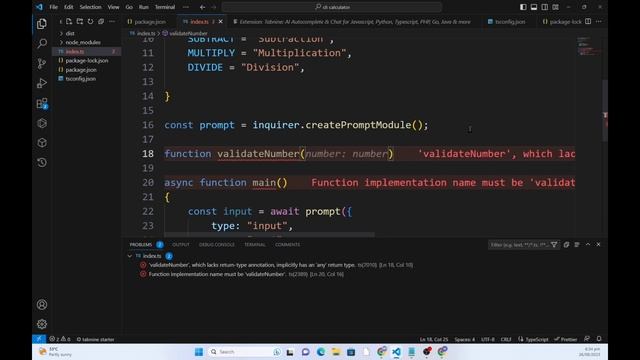Toggle the secondary side bar layout
This screenshot has height=360, width=640.
[x=544, y=7]
